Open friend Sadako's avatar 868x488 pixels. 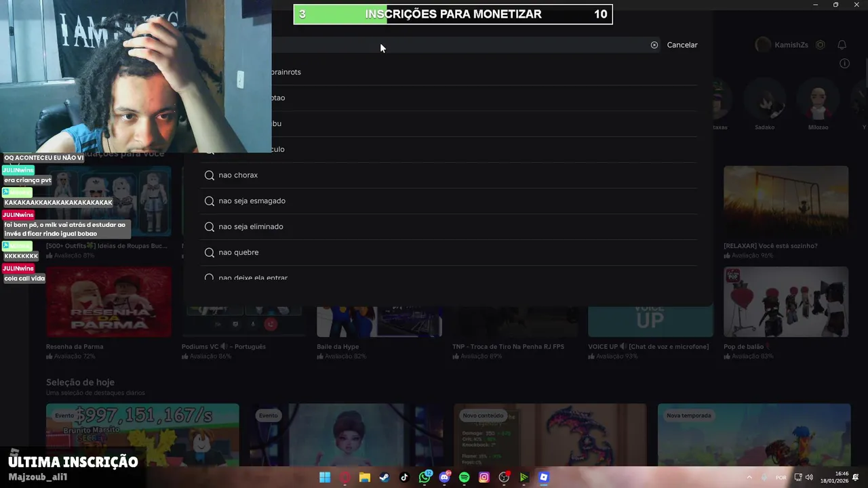(764, 100)
